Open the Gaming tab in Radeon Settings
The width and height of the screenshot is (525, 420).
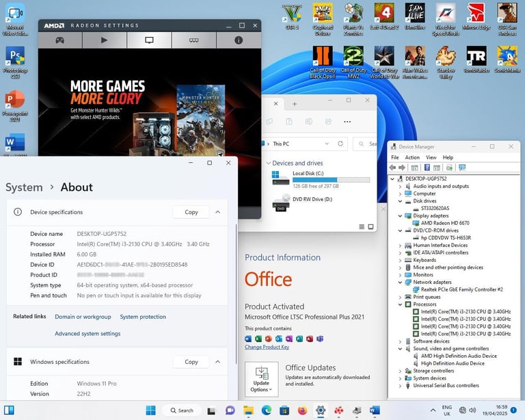click(x=60, y=40)
